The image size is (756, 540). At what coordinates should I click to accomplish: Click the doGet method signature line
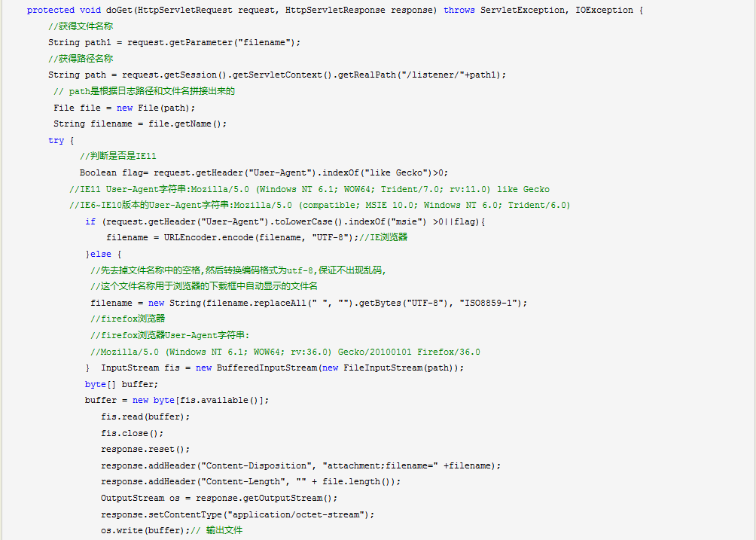334,10
